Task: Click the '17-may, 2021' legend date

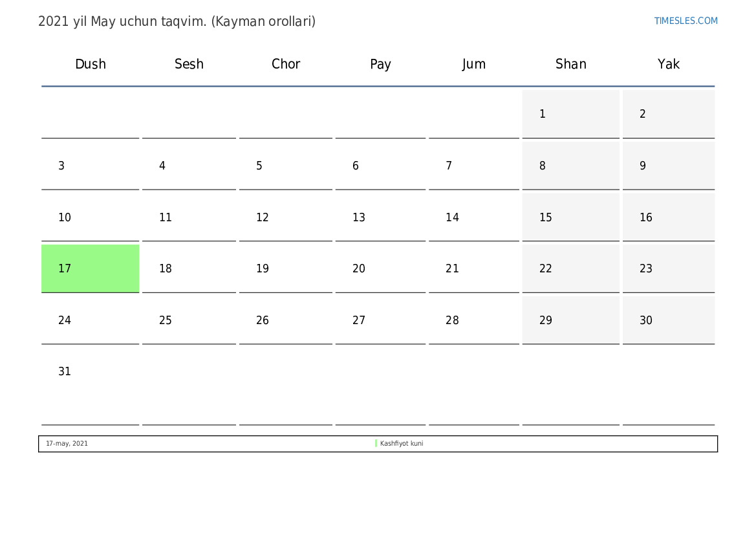Action: click(x=67, y=443)
